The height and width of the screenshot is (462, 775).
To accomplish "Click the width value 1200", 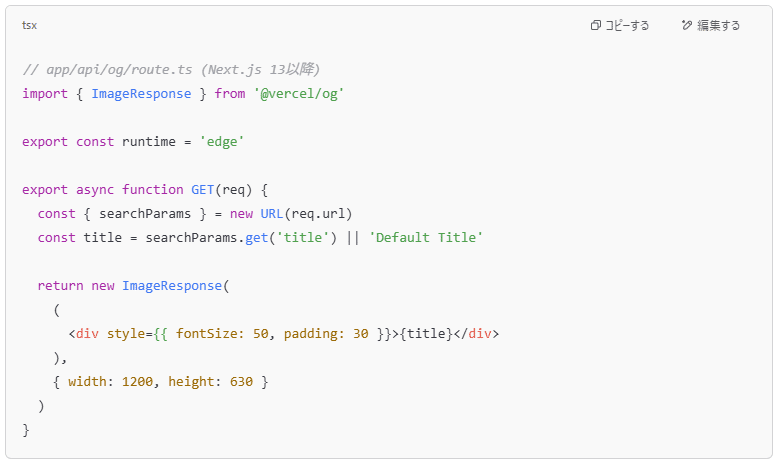I will coord(137,382).
